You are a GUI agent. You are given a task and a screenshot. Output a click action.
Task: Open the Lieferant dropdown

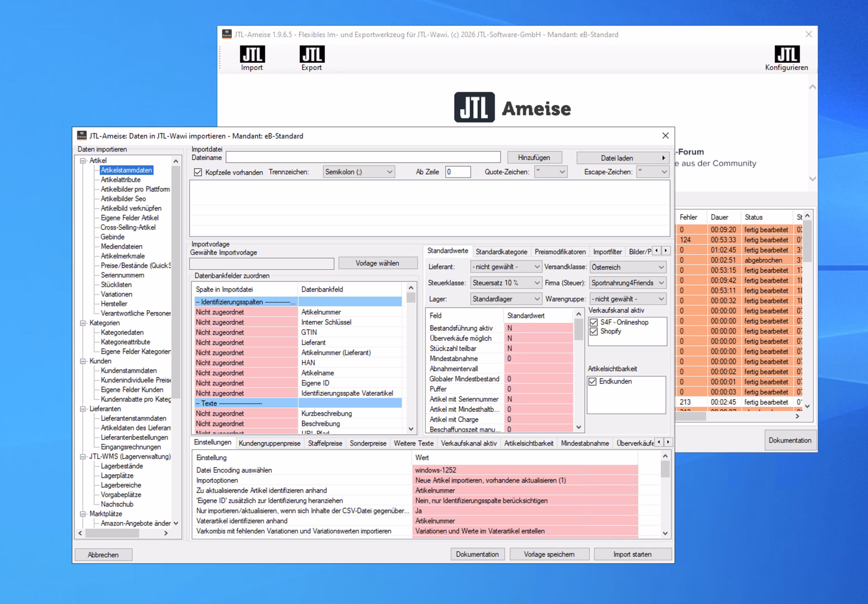(x=506, y=267)
